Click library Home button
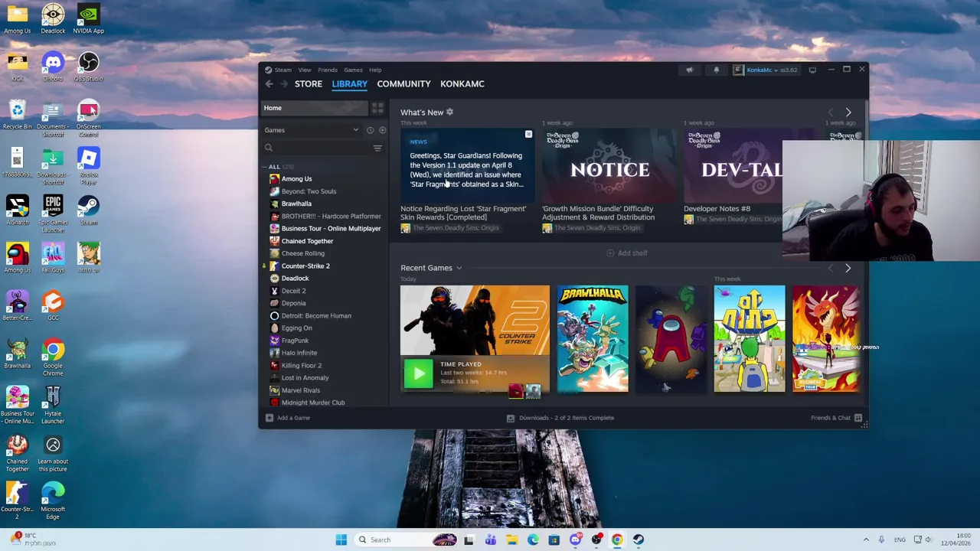This screenshot has height=551, width=980. coord(315,108)
